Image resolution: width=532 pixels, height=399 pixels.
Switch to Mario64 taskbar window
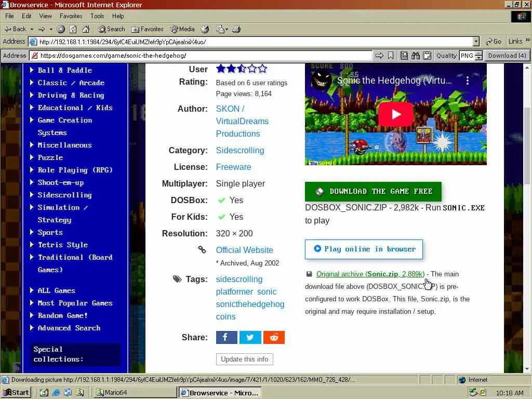[135, 393]
